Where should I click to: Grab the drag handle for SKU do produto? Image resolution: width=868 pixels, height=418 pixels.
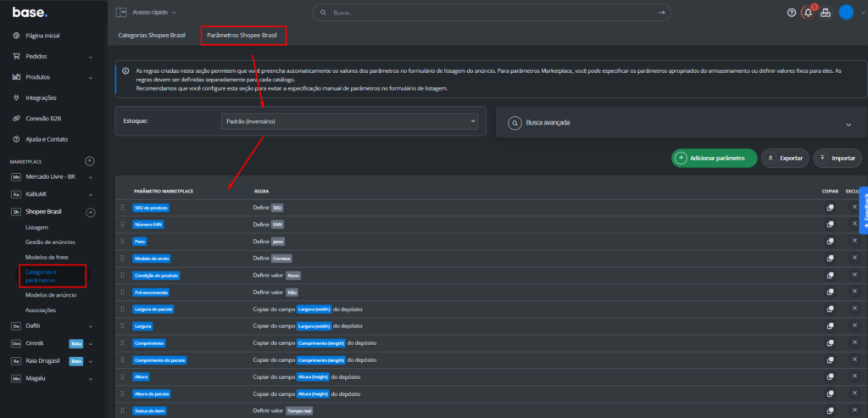pos(123,208)
